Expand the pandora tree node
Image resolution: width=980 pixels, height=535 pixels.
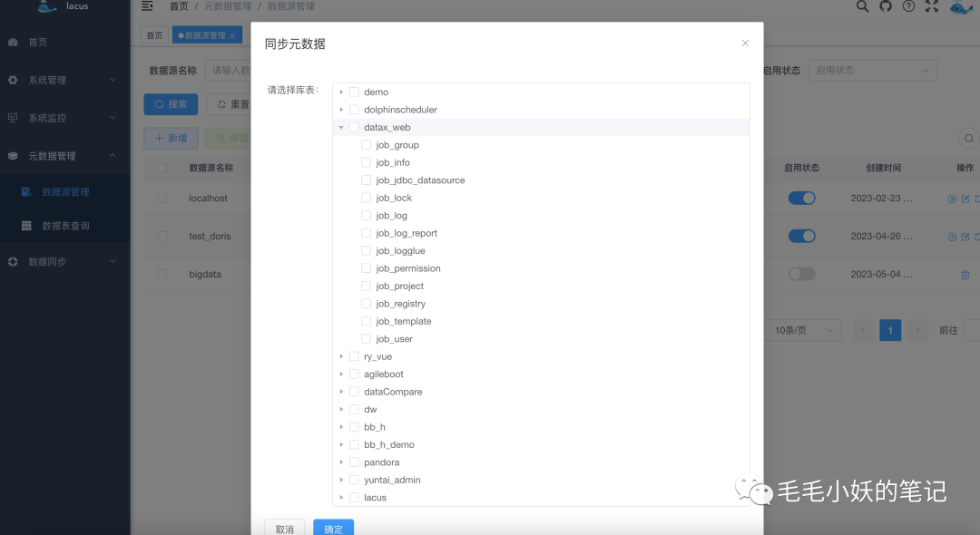(341, 462)
